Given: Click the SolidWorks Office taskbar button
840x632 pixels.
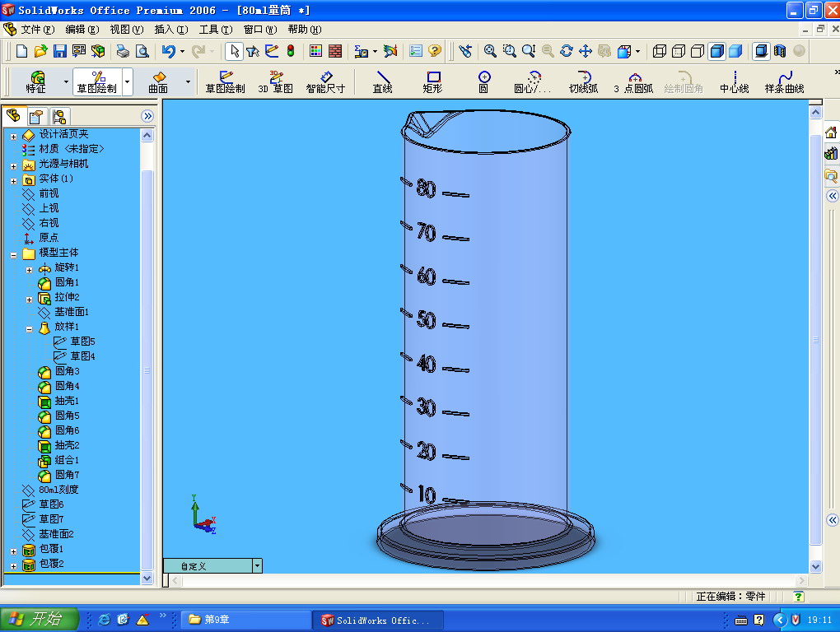Looking at the screenshot, I should tap(378, 620).
